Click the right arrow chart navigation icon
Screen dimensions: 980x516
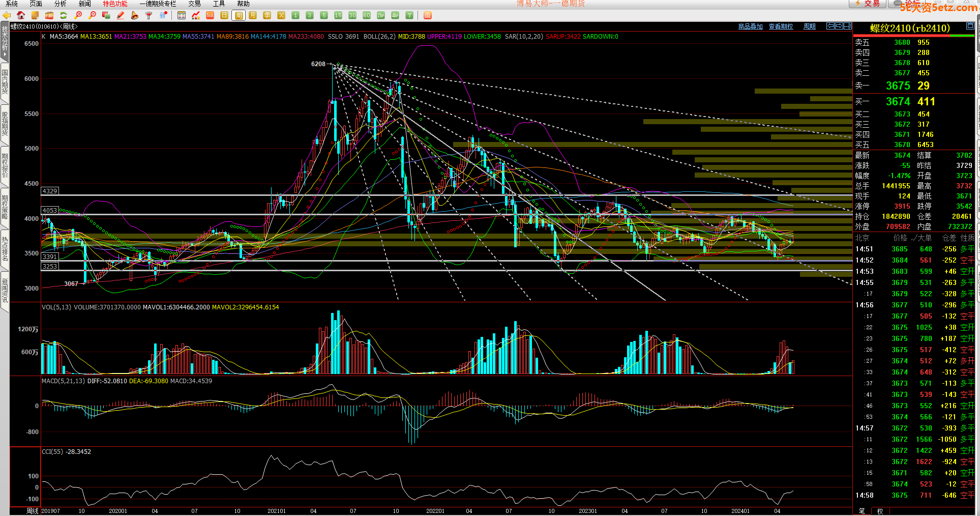pos(839,26)
